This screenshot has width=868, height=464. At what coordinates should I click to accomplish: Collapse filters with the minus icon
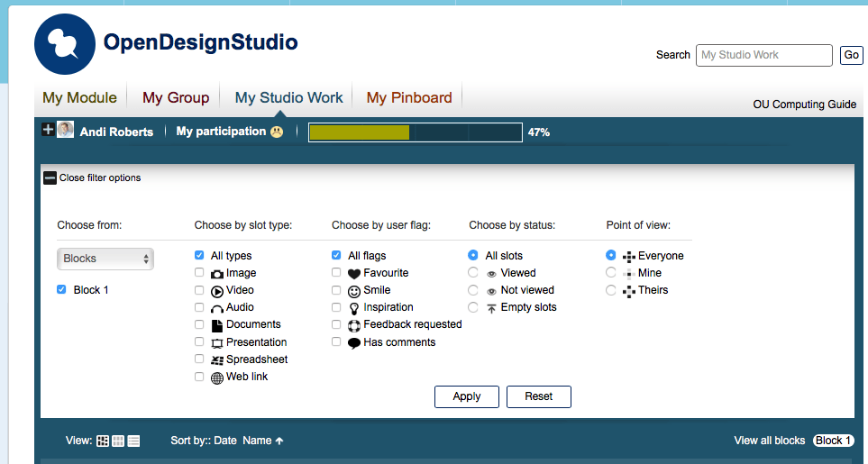click(50, 177)
